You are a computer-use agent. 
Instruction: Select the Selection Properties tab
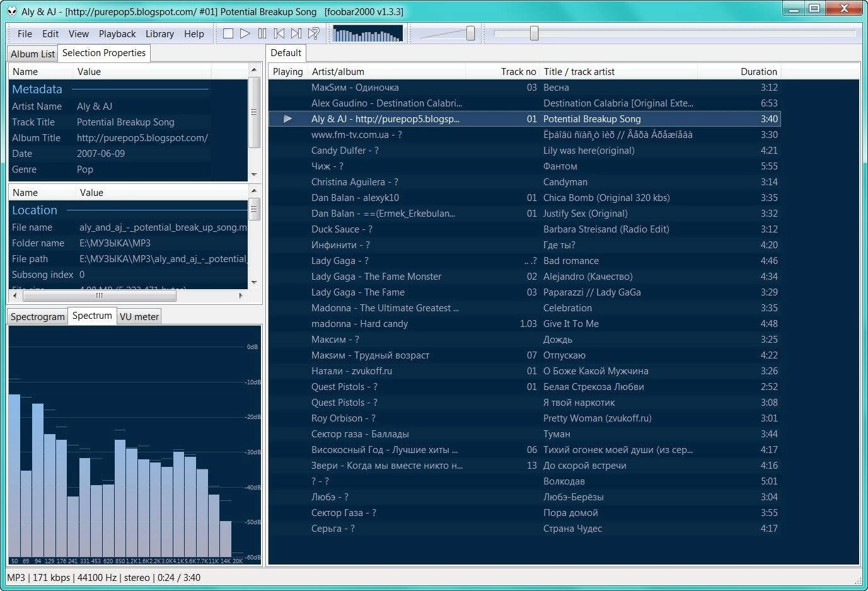point(104,53)
